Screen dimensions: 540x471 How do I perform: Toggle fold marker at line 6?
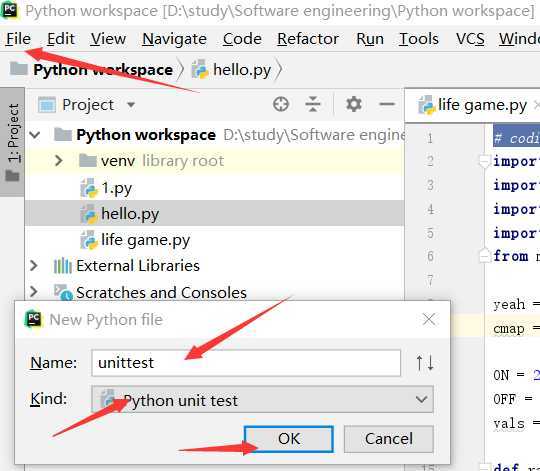(x=484, y=256)
